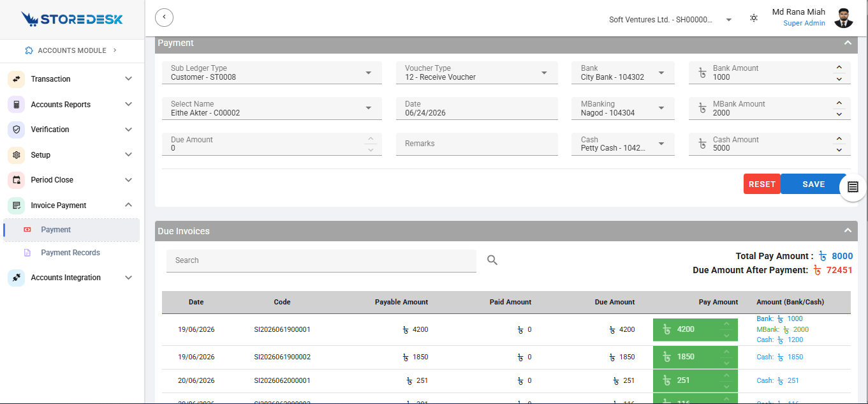This screenshot has width=868, height=404.
Task: Decrease Cash Amount using down stepper
Action: click(x=839, y=150)
